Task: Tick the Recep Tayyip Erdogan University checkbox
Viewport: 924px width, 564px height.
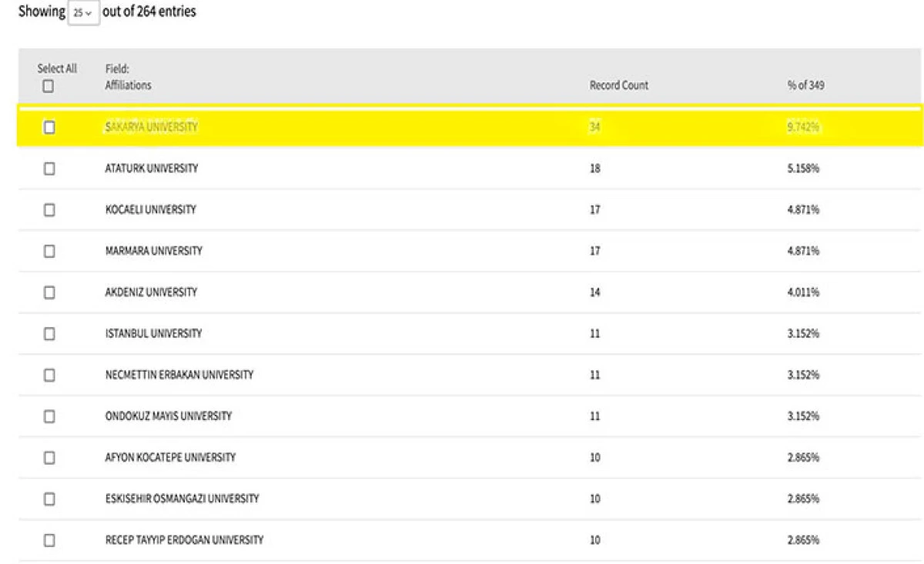Action: click(49, 540)
